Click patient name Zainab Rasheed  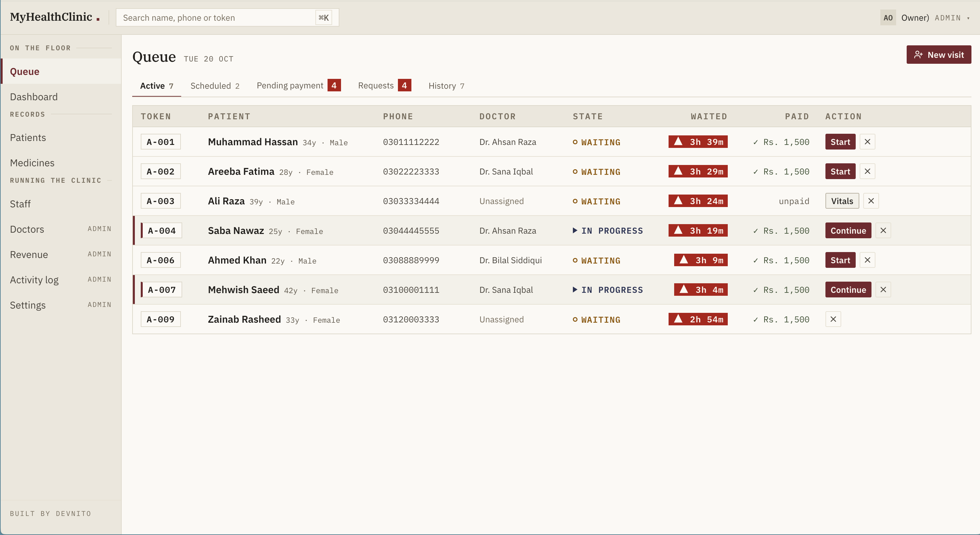tap(244, 319)
